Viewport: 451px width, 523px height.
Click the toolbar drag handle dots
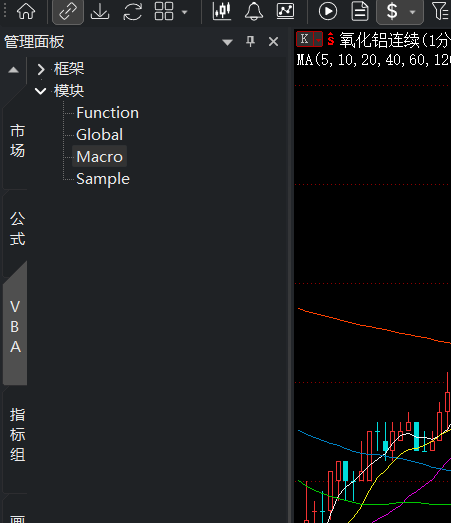5,10
